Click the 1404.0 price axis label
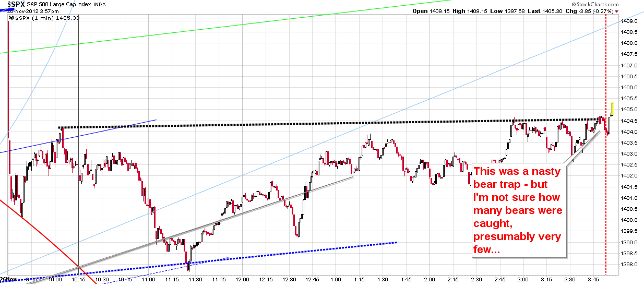Image resolution: width=644 pixels, height=286 pixels. pos(628,132)
